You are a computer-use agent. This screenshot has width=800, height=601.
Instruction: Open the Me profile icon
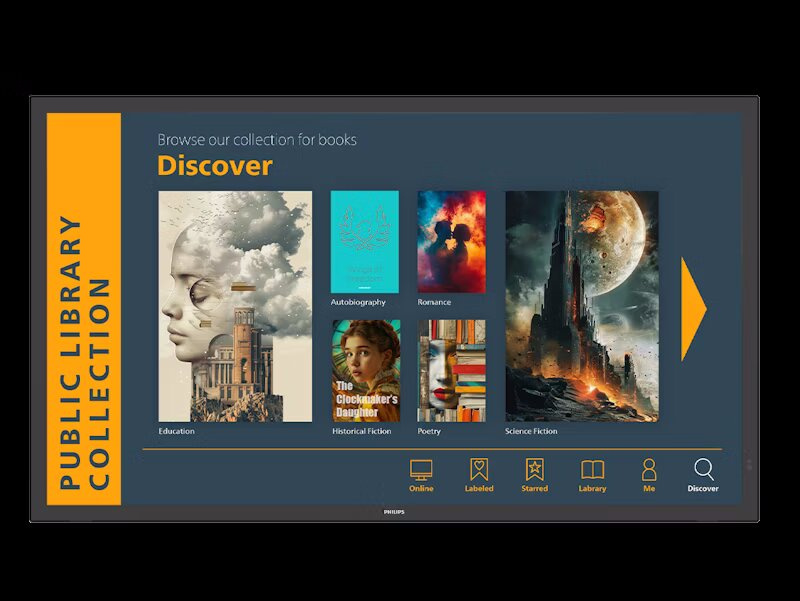click(x=649, y=470)
